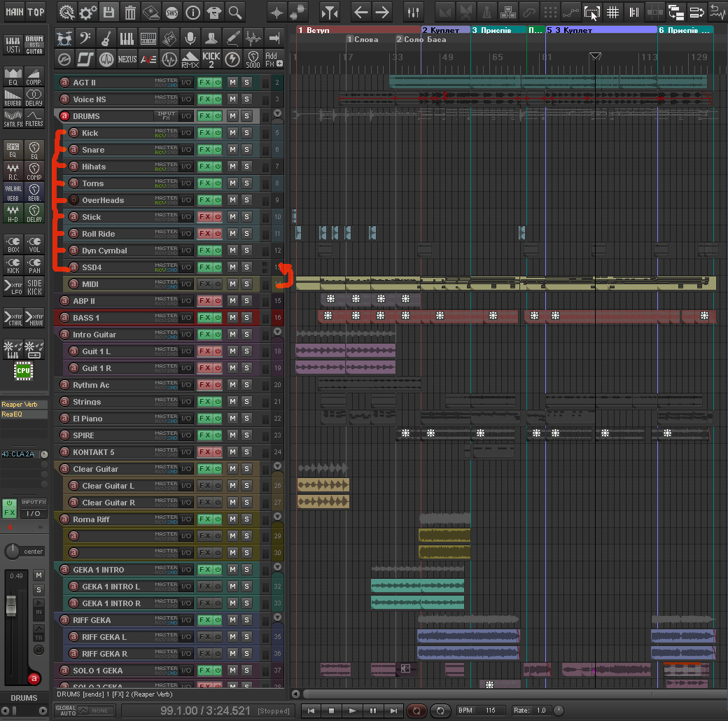Collapse the Clear Guitar folder
728x721 pixels.
[x=277, y=466]
